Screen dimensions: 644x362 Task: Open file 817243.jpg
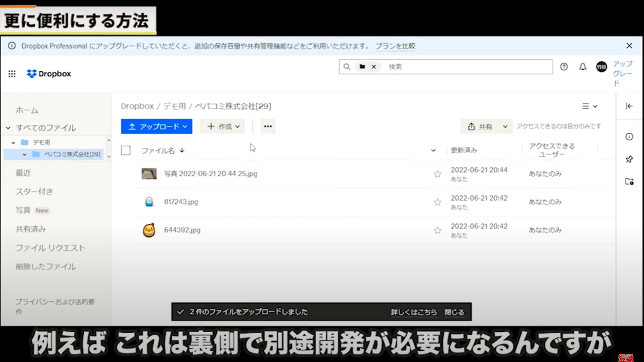click(x=181, y=202)
